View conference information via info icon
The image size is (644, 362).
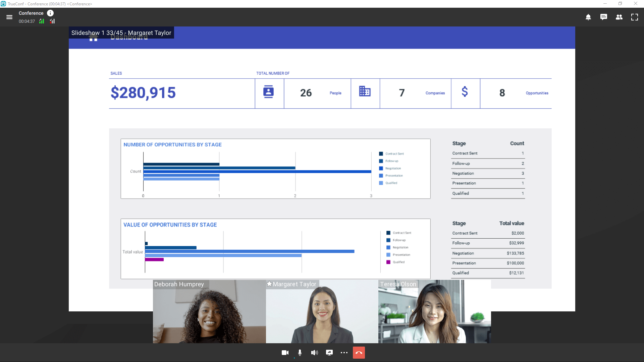51,13
